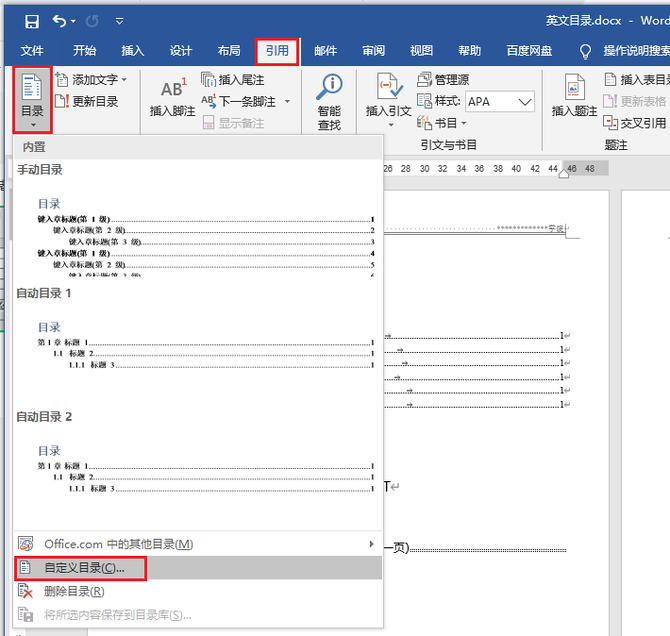
Task: Open Customize Quick Access Toolbar dropdown
Action: point(120,21)
